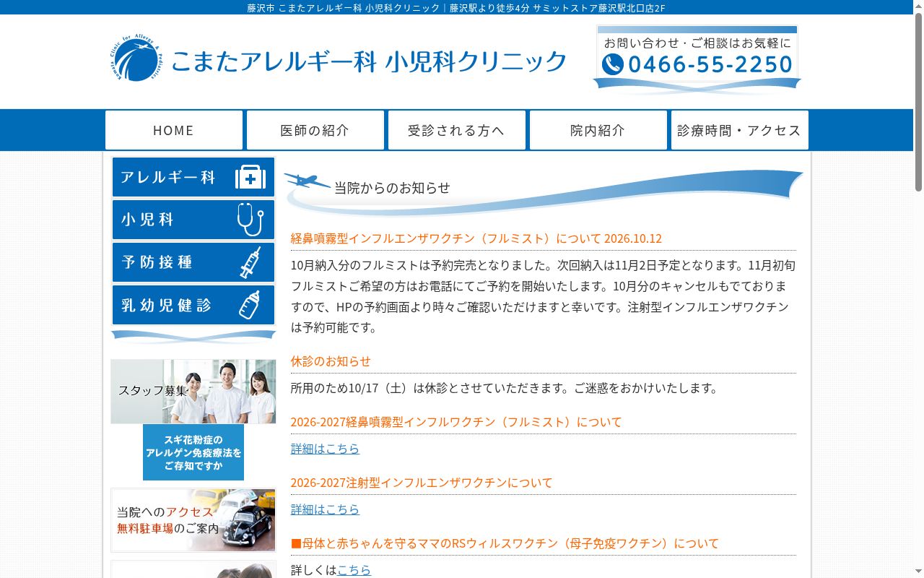The width and height of the screenshot is (924, 578).
Task: Follow 詳細はこちら link under フルミスト notice
Action: click(x=325, y=449)
